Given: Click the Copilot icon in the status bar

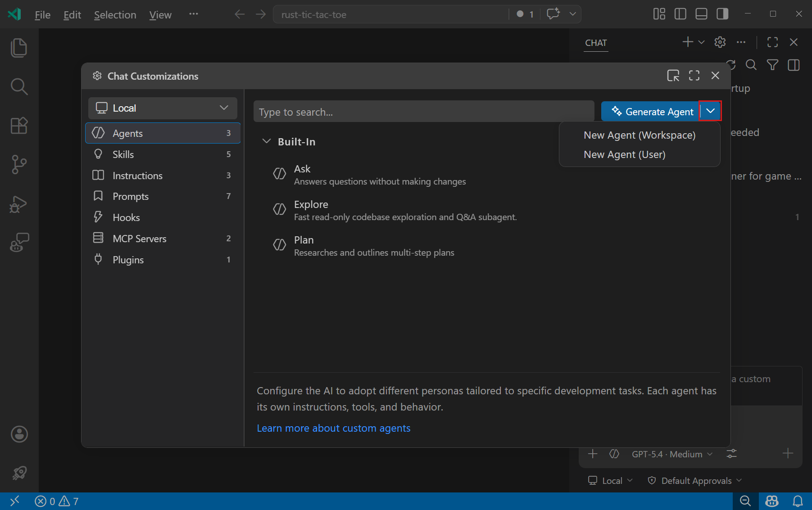Looking at the screenshot, I should (x=771, y=501).
